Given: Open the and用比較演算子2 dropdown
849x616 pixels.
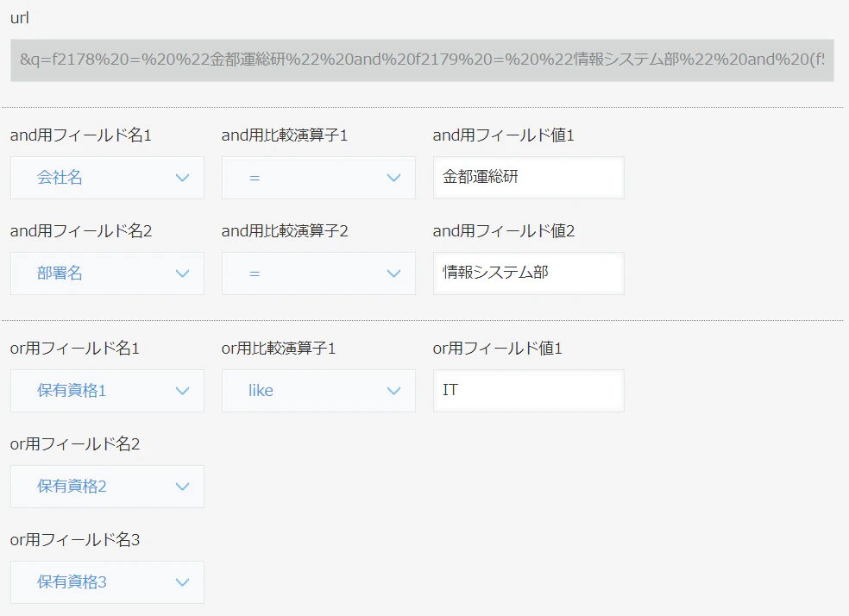Looking at the screenshot, I should (x=318, y=273).
